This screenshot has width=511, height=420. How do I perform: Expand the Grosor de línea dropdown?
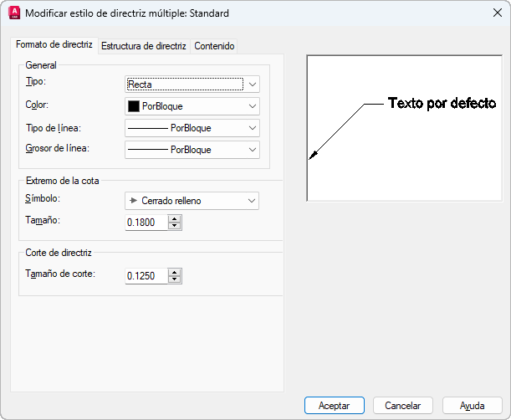(x=192, y=150)
